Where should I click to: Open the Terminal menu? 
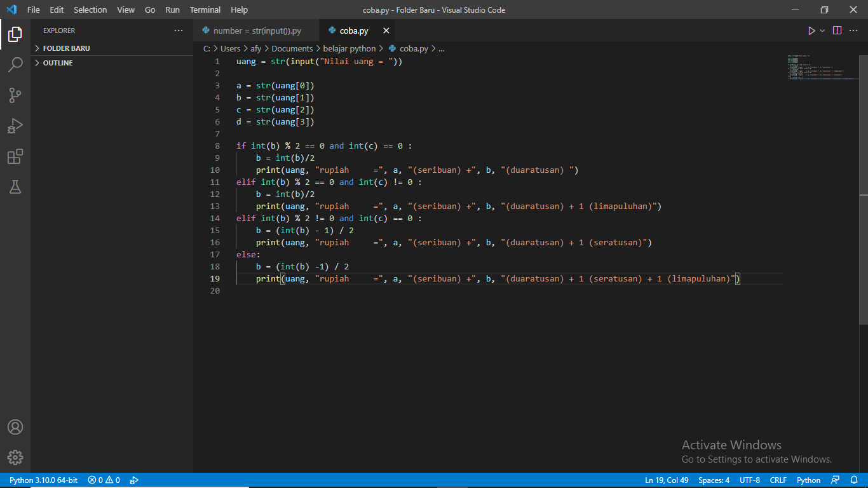click(205, 10)
